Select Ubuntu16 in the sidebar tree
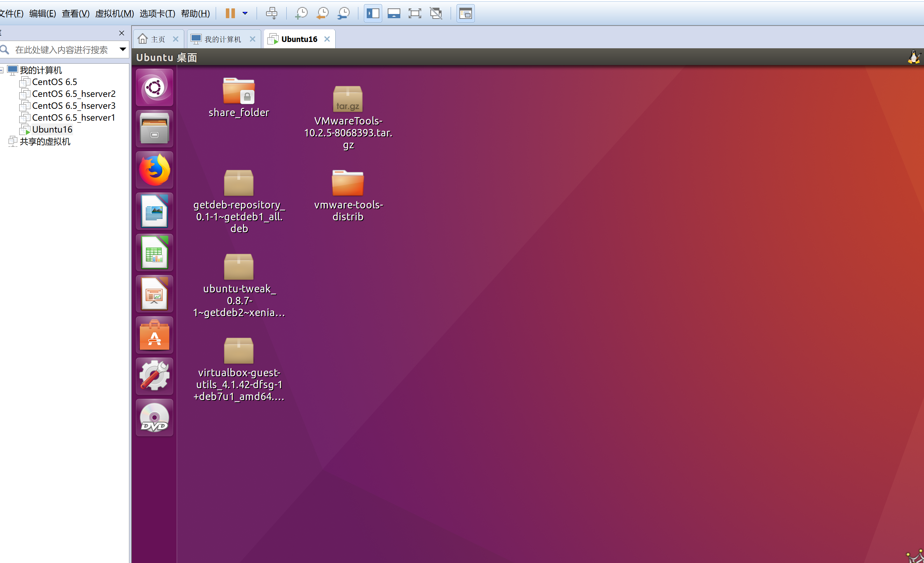 (51, 129)
